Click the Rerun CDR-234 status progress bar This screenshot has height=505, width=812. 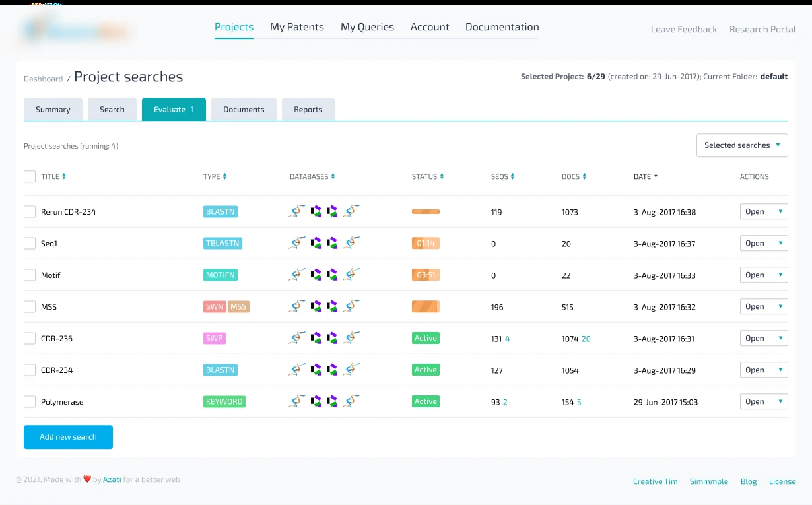[426, 212]
